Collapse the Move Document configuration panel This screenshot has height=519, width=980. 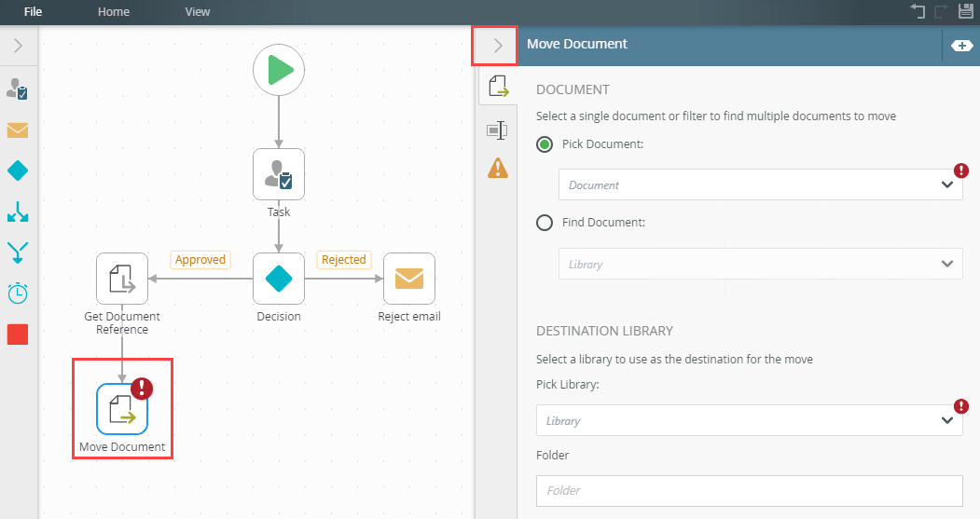(496, 45)
